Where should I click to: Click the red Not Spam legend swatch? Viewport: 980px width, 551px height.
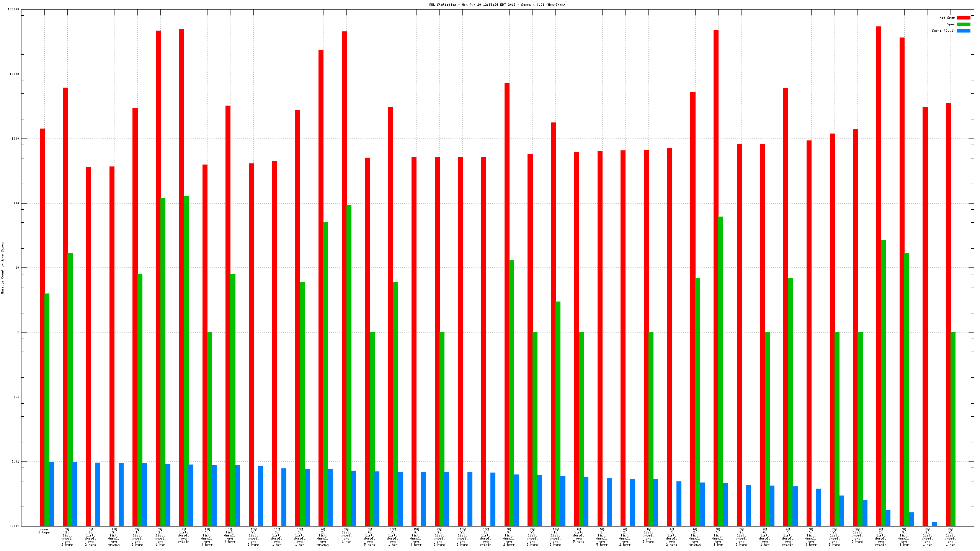[x=963, y=18]
